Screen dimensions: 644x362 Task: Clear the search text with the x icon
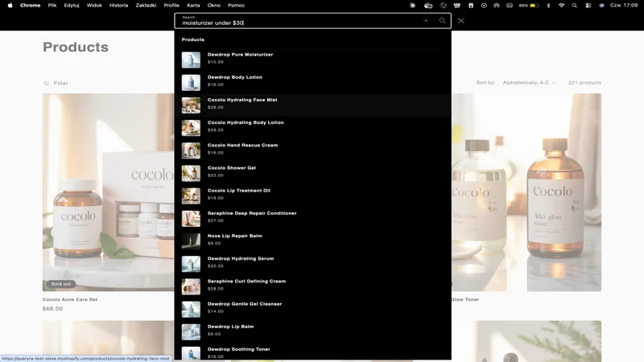[426, 21]
